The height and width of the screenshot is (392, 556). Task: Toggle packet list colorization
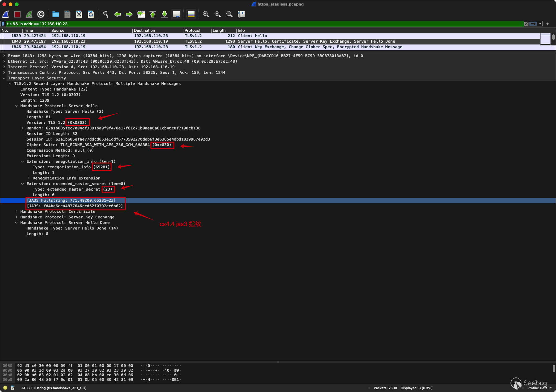pyautogui.click(x=191, y=14)
